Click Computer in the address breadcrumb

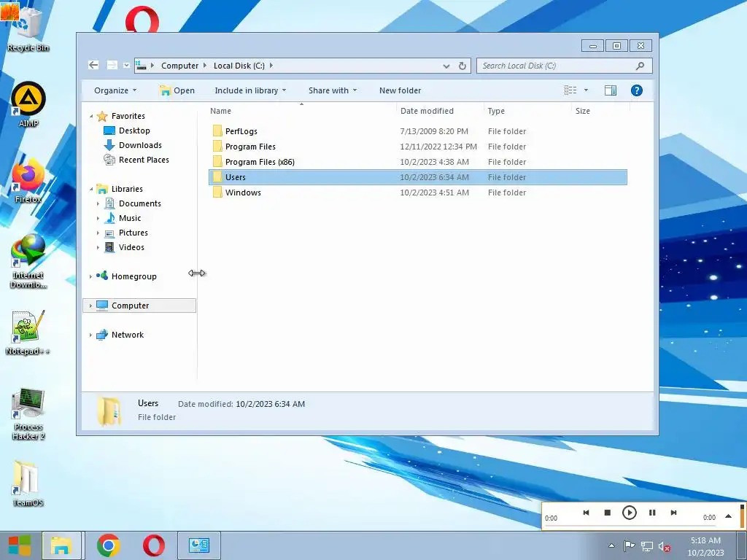[x=179, y=66]
